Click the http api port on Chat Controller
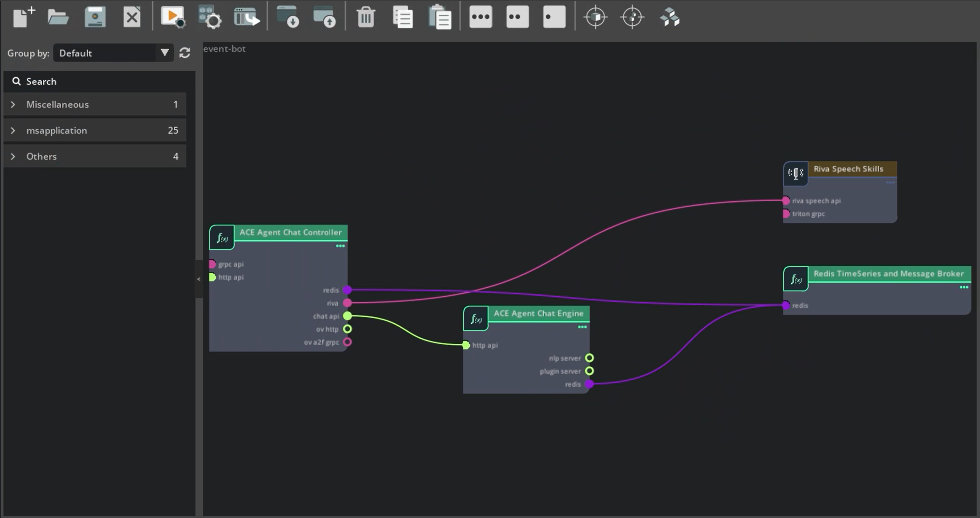This screenshot has width=980, height=518. click(212, 277)
